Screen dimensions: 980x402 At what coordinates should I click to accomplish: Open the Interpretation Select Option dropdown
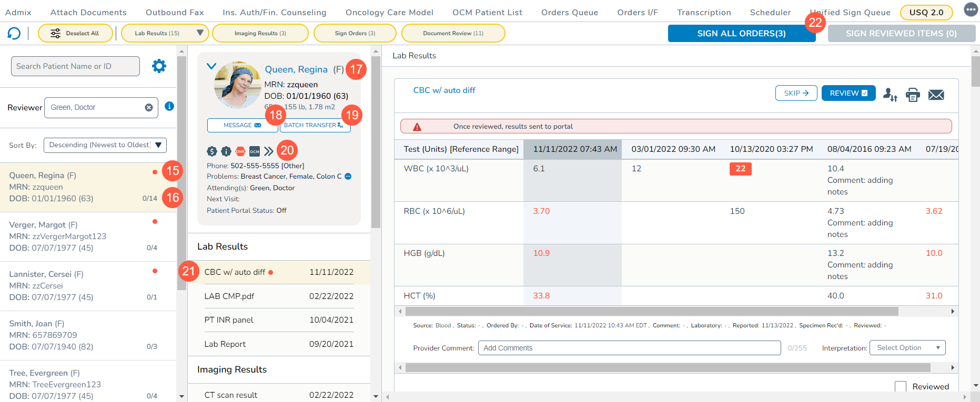click(907, 348)
